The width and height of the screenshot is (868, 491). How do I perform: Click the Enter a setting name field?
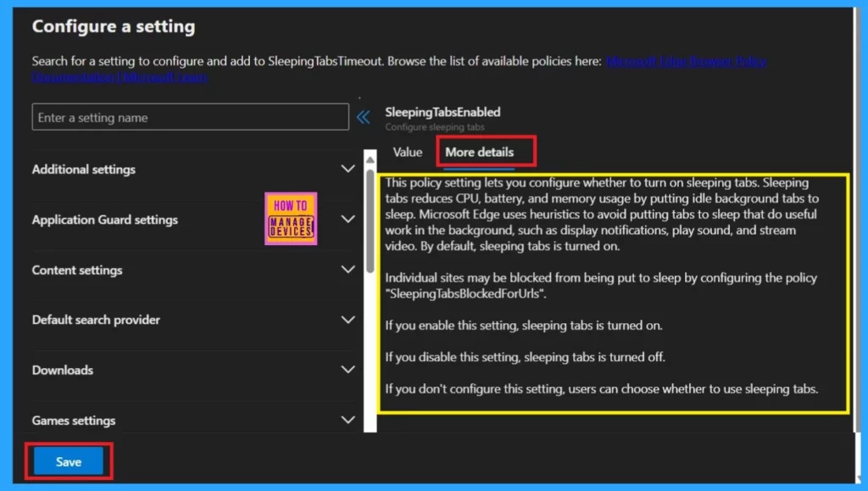click(x=191, y=117)
